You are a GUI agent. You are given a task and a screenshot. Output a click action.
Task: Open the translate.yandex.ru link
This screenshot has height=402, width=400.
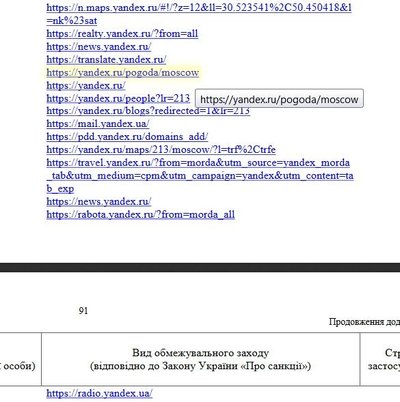106,60
